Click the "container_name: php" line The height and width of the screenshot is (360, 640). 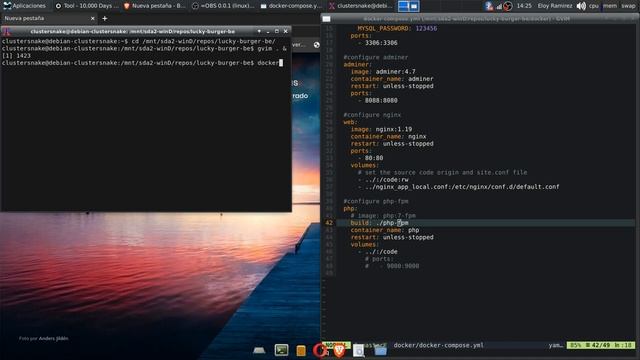[384, 230]
